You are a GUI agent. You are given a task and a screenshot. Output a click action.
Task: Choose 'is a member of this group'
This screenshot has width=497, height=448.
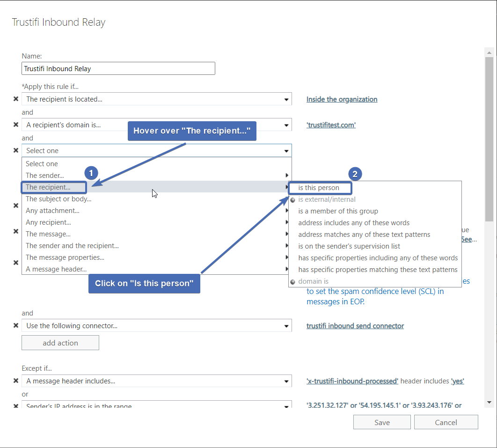(x=375, y=211)
